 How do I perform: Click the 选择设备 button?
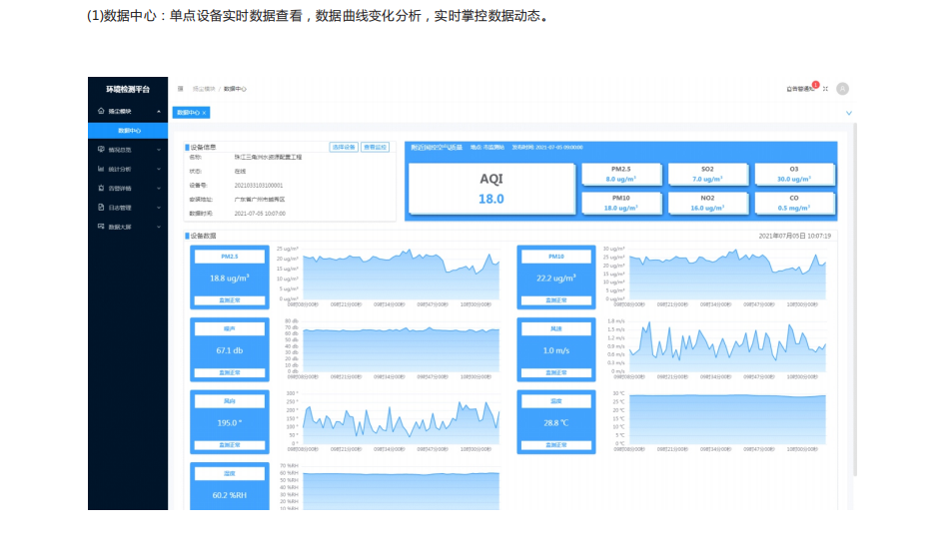pos(344,147)
